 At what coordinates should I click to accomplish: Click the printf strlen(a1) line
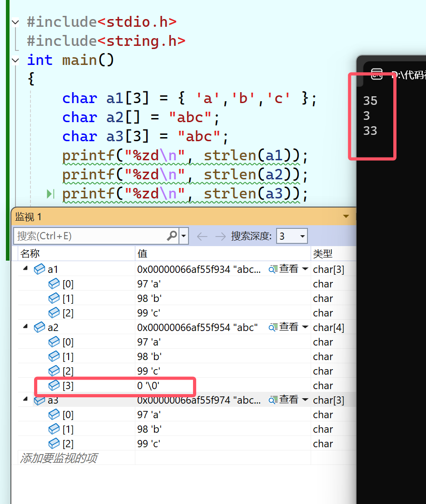pyautogui.click(x=185, y=156)
